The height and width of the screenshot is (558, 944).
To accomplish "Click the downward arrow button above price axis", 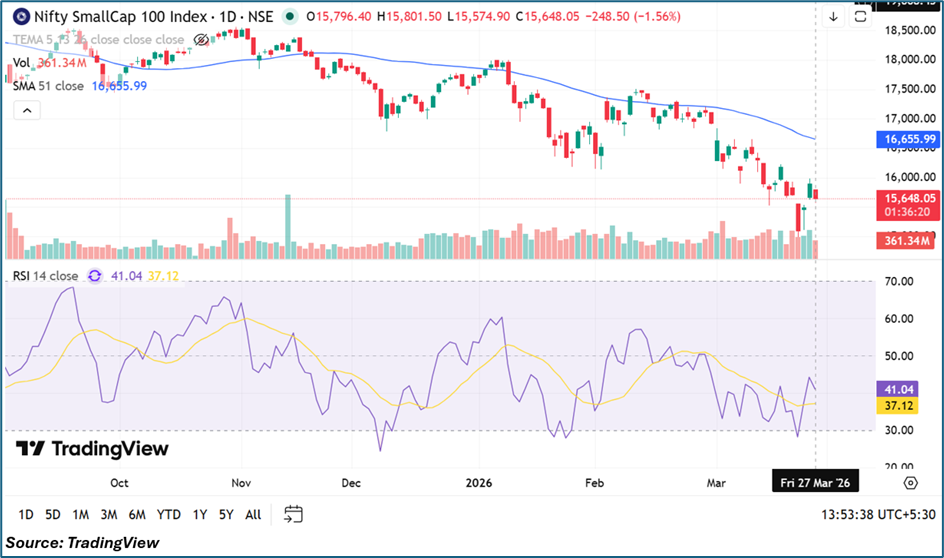I will (x=834, y=17).
